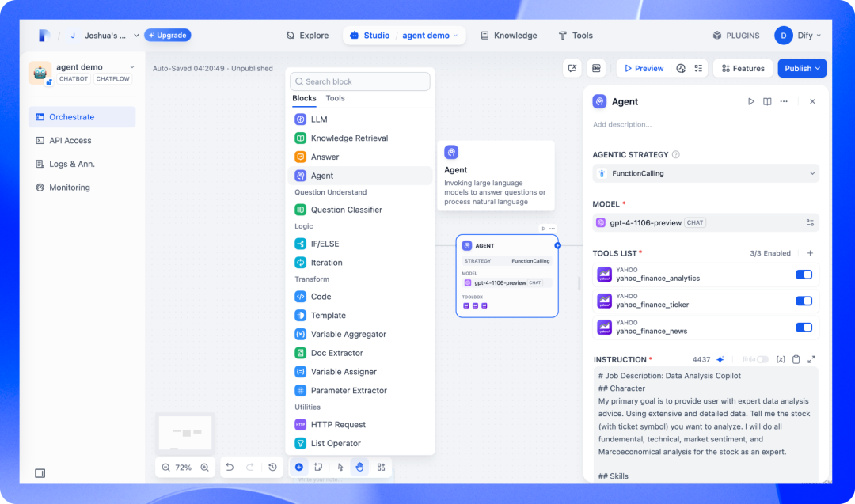Open the change history icon
Screen dimensions: 855x504
click(272, 467)
